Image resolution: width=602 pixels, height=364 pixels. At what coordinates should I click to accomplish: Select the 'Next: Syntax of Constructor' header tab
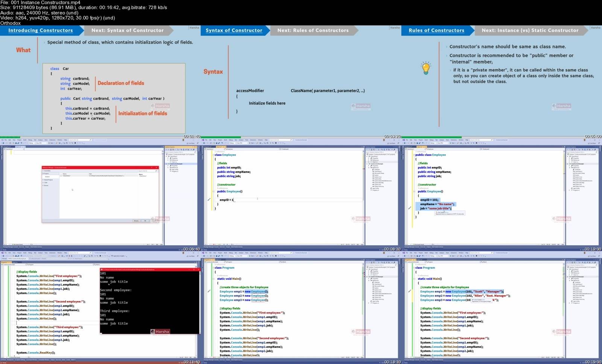[128, 30]
